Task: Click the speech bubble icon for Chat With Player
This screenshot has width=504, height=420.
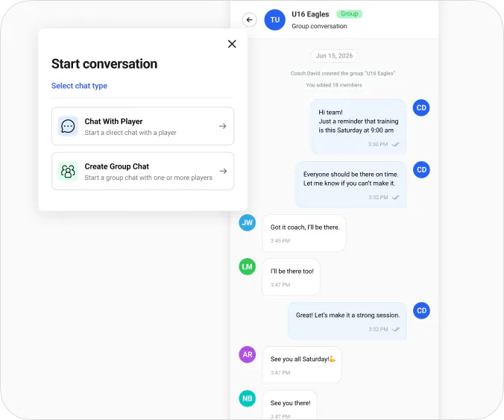Action: (x=68, y=126)
